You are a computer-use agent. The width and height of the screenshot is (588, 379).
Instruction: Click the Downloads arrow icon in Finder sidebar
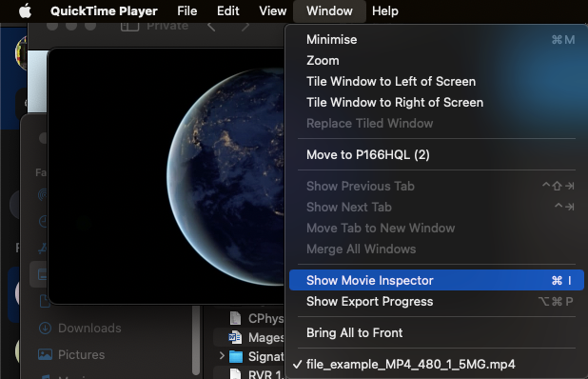[45, 328]
